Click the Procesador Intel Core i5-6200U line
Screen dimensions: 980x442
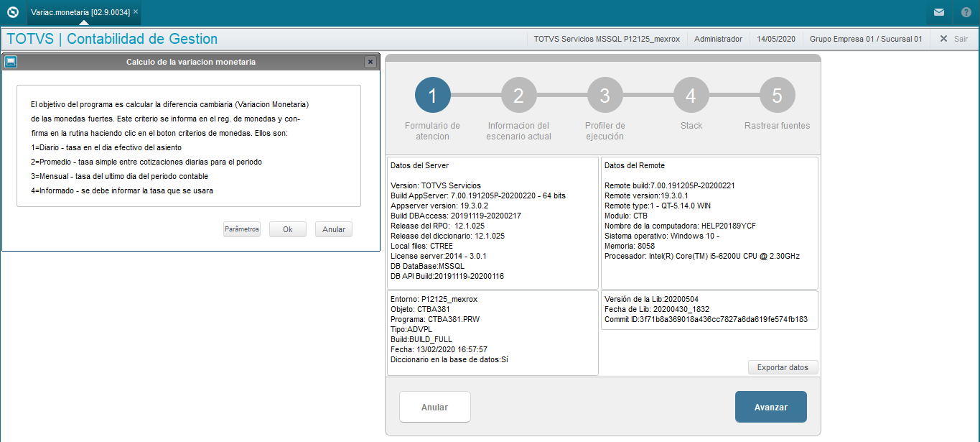click(702, 256)
